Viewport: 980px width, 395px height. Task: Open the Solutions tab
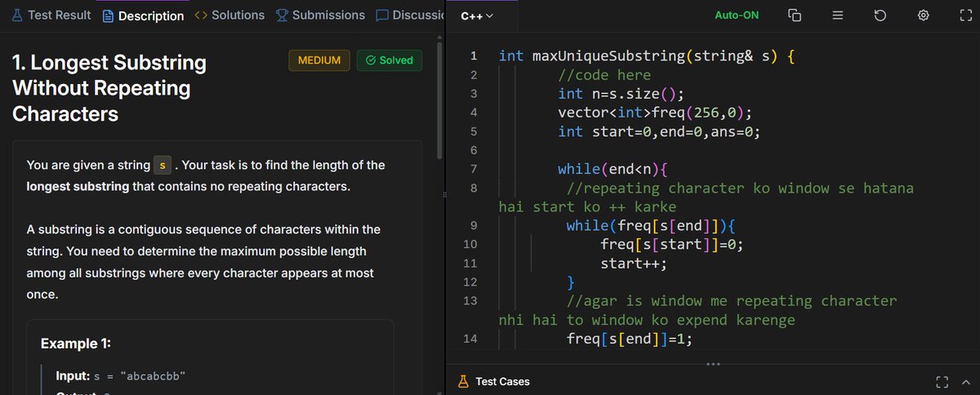tap(229, 15)
